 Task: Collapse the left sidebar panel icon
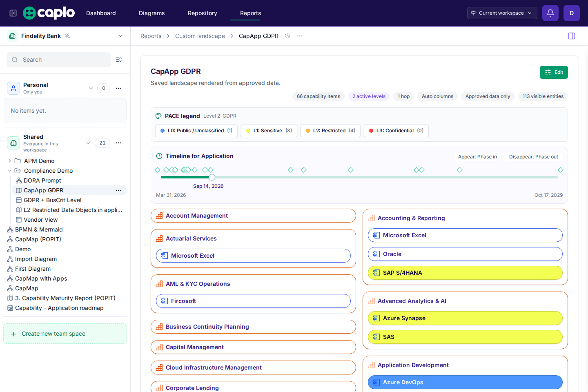tap(13, 13)
